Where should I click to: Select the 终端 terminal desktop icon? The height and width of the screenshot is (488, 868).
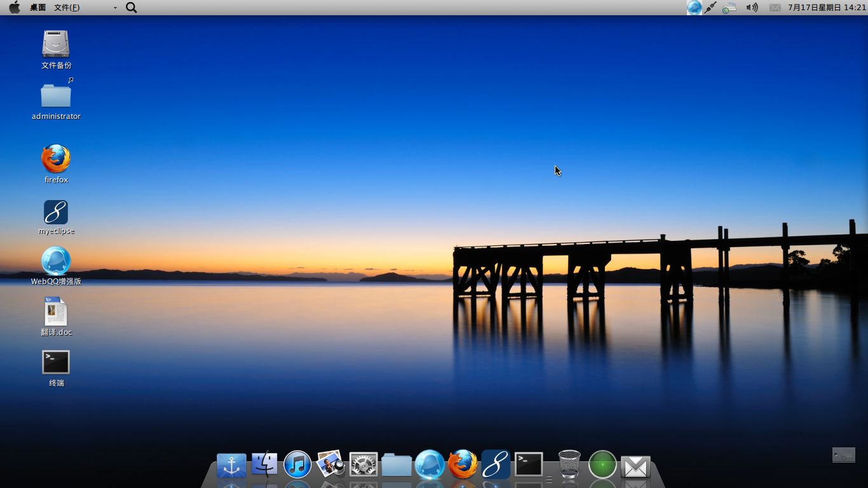[x=56, y=369]
